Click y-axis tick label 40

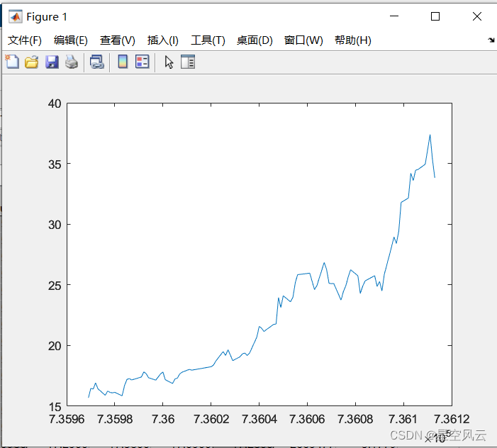pos(55,103)
